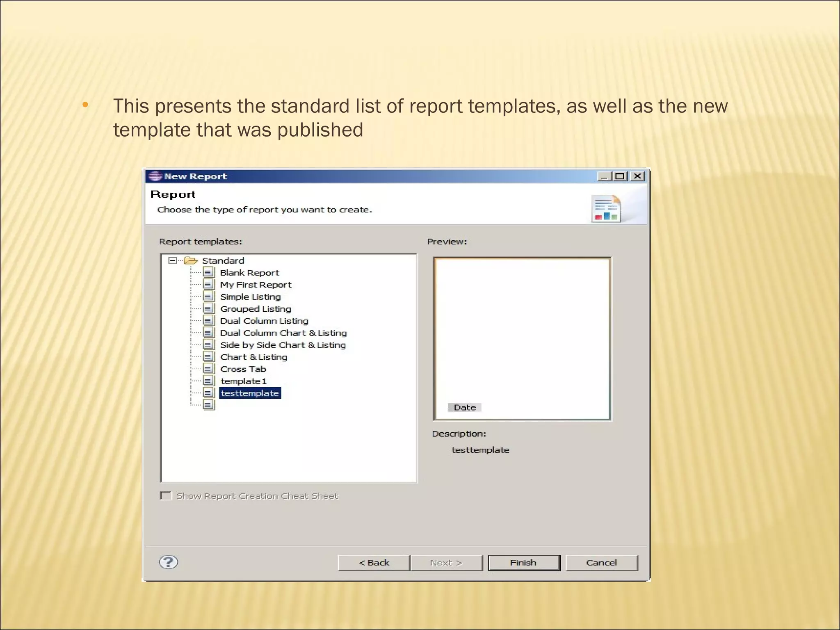Select Dual Column Listing template

(264, 321)
